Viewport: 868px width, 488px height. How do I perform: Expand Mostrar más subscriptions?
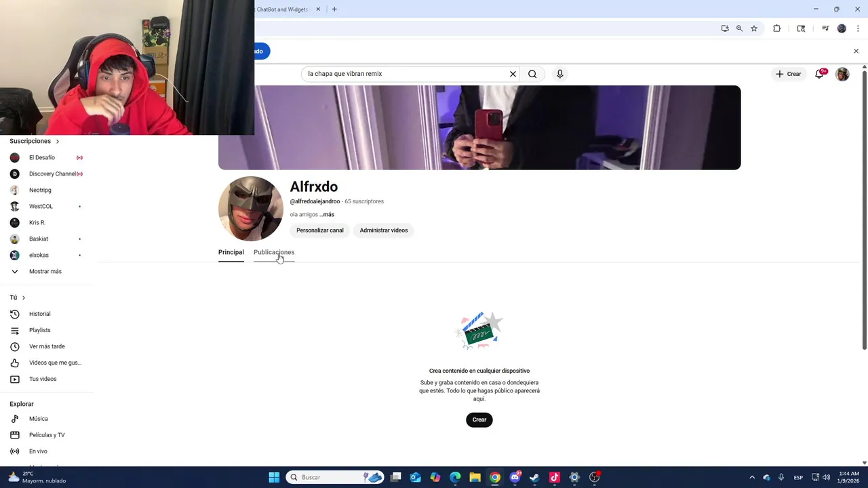(x=45, y=271)
